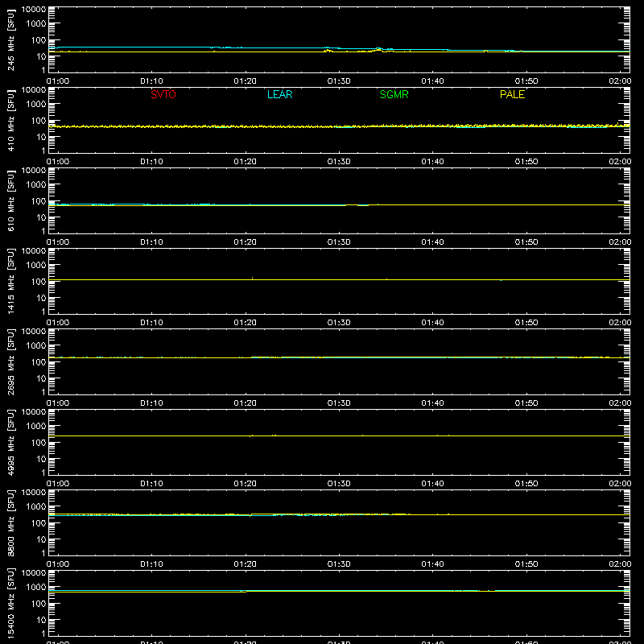Image resolution: width=644 pixels, height=644 pixels.
Task: Click 01:10 label under the 245 MHz plot
Action: pyautogui.click(x=151, y=81)
